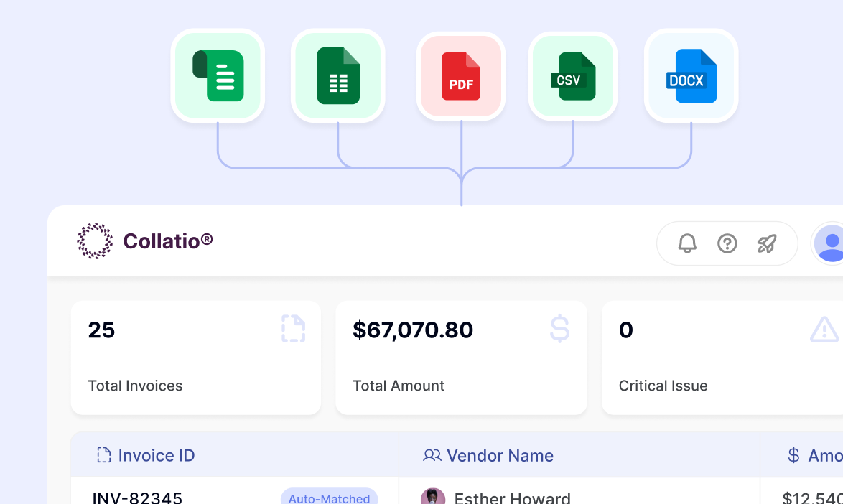
Task: Open the Total Amount card
Action: 461,358
